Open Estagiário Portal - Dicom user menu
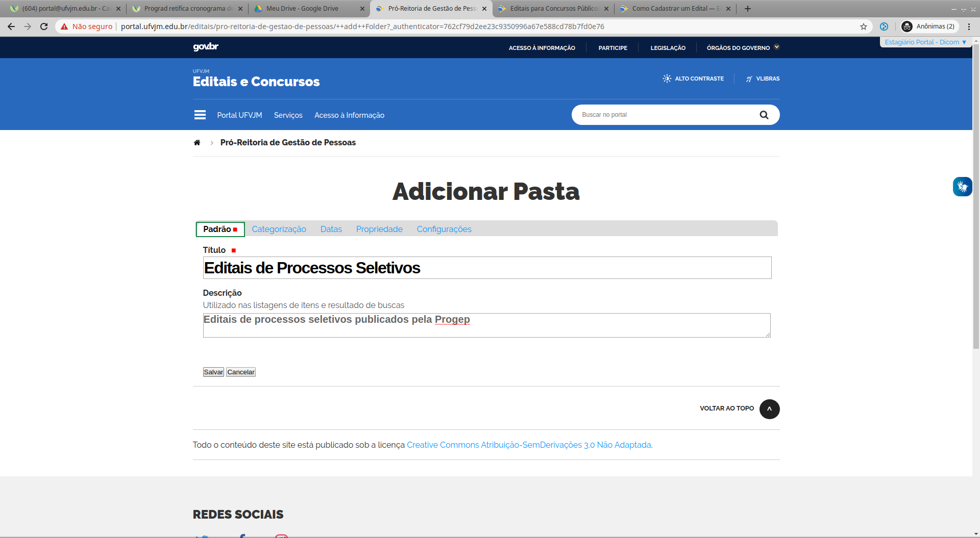 point(925,42)
